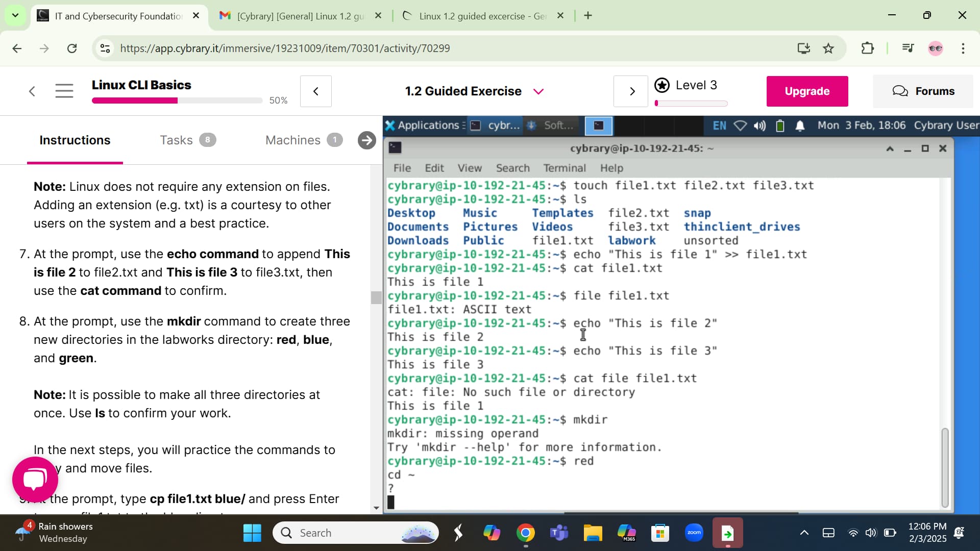Select the active terminal taskbar button in the Linux panel

598,126
